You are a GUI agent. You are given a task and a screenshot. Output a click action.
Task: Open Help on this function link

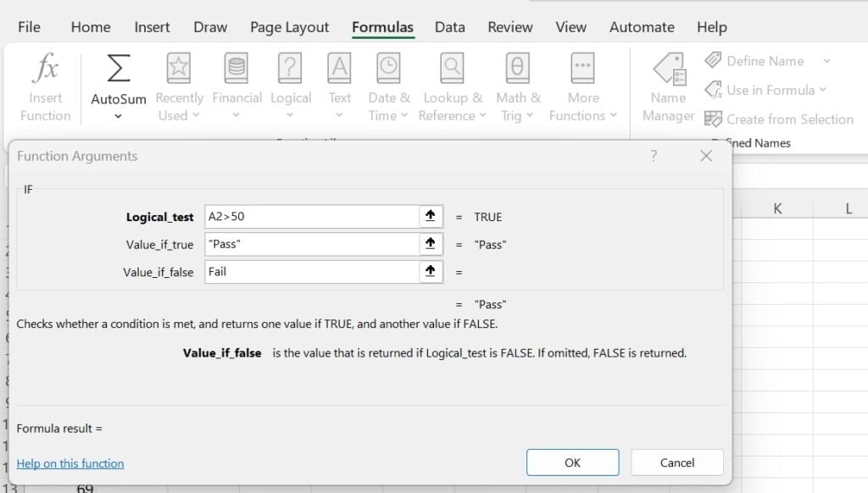coord(70,463)
